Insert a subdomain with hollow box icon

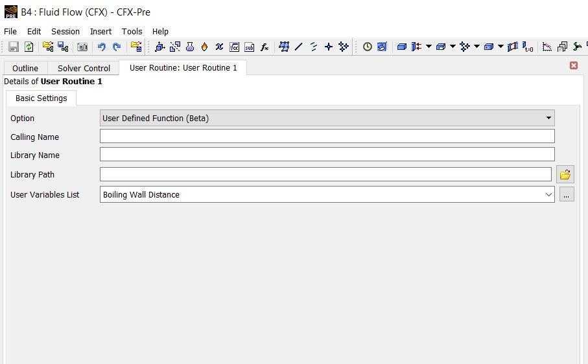point(441,47)
